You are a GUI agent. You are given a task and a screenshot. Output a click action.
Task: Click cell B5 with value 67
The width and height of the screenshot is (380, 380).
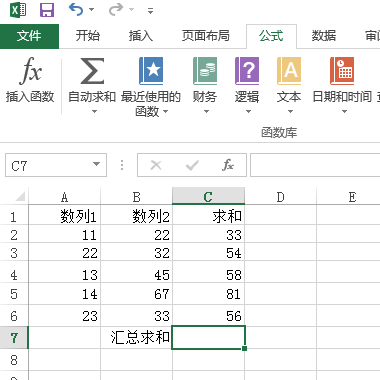coord(136,294)
